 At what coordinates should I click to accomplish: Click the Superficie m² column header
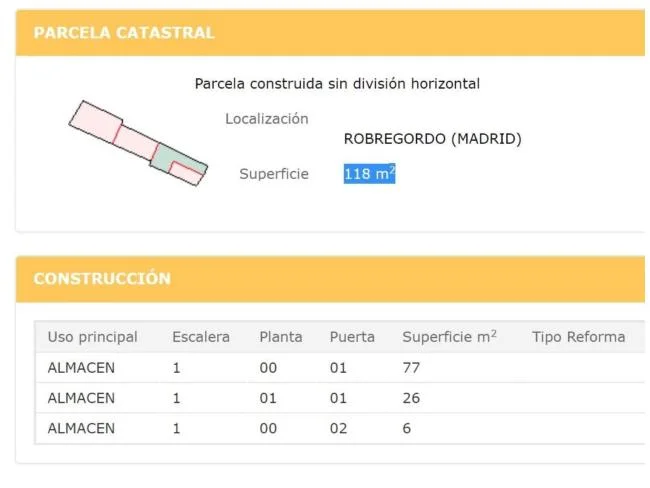coord(449,336)
